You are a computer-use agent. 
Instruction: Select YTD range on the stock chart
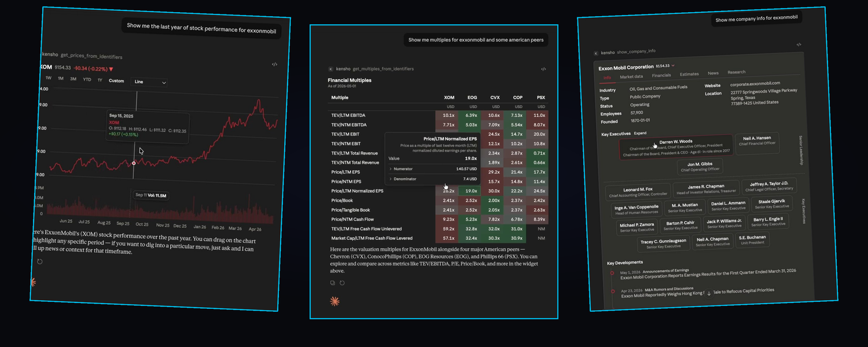click(87, 80)
